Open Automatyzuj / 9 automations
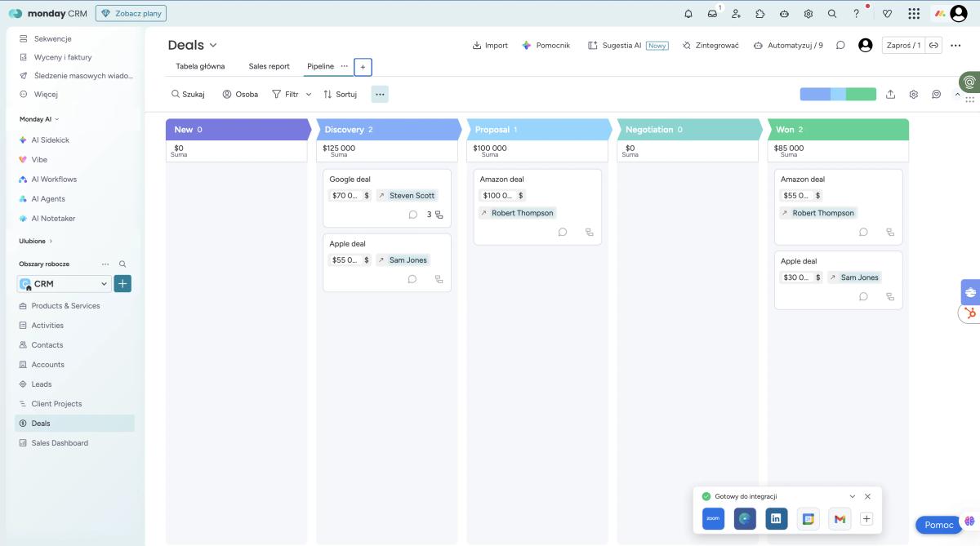This screenshot has height=546, width=980. tap(788, 45)
